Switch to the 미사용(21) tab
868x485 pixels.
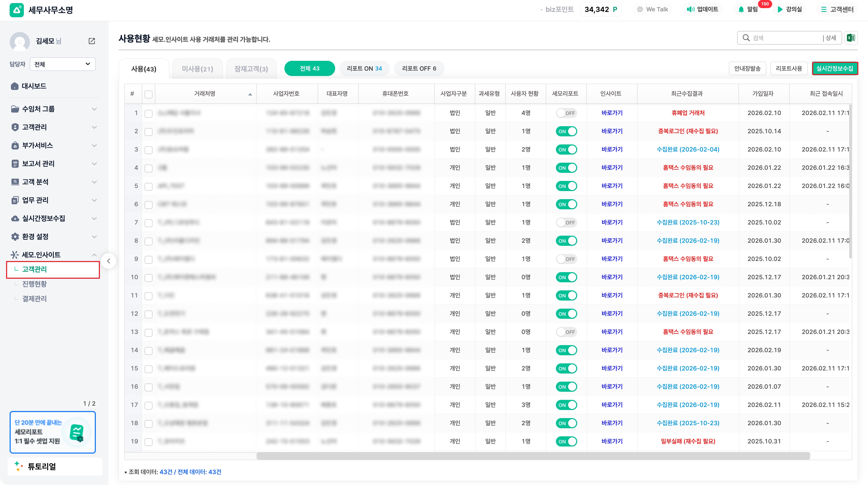tap(197, 69)
